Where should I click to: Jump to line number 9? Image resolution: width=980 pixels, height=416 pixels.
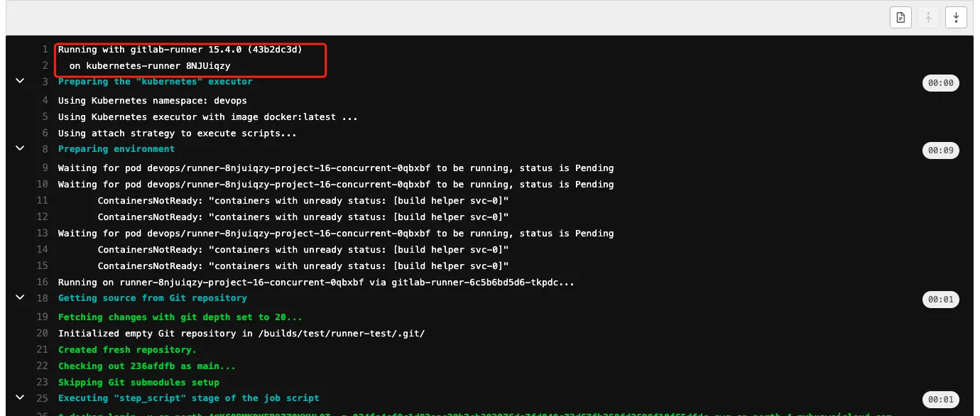pos(45,168)
